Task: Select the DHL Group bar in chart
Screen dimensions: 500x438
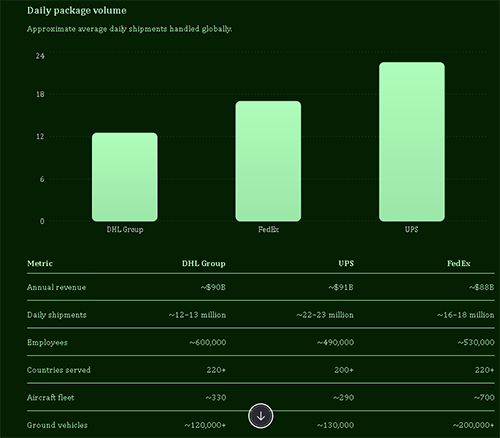Action: 125,177
